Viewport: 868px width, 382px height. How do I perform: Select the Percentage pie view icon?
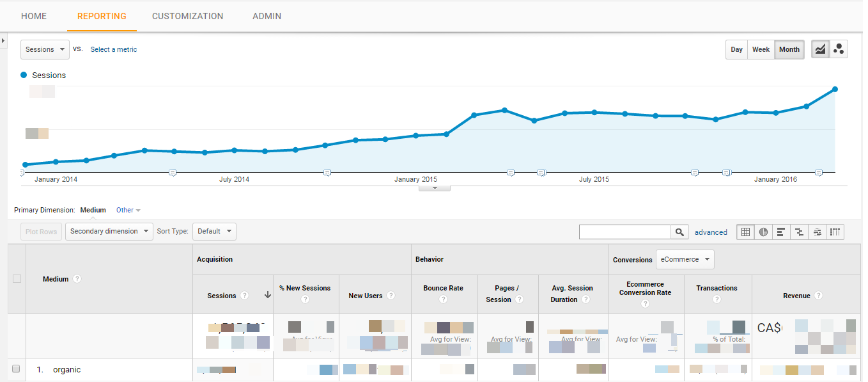tap(763, 232)
